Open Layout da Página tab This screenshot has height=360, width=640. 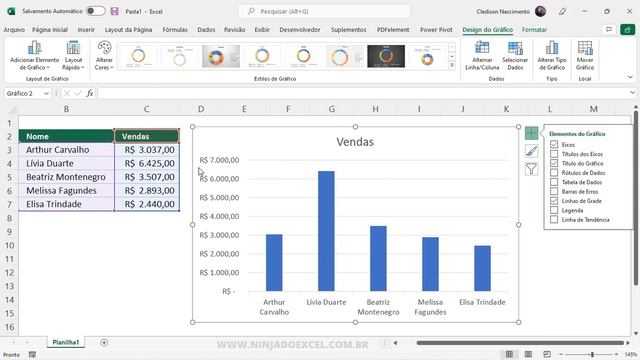click(x=128, y=30)
